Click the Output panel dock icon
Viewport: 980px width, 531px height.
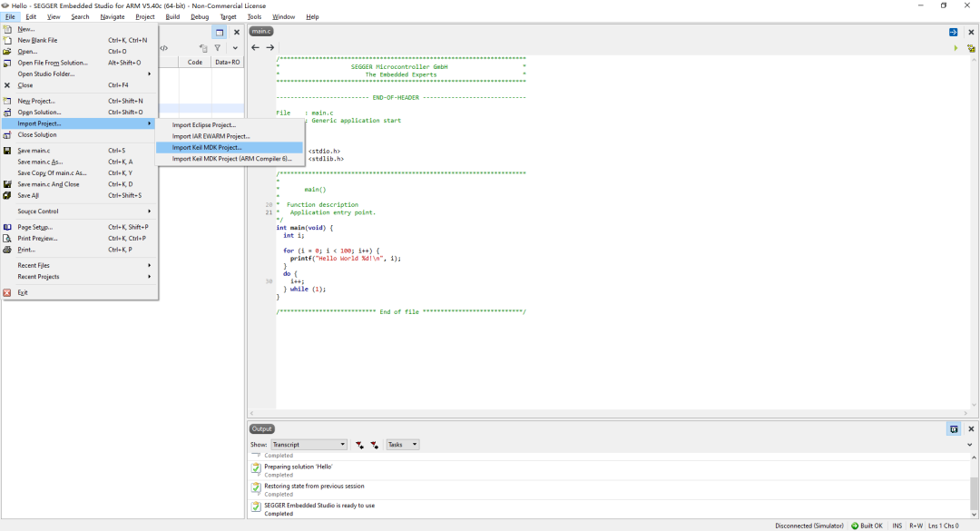[954, 429]
